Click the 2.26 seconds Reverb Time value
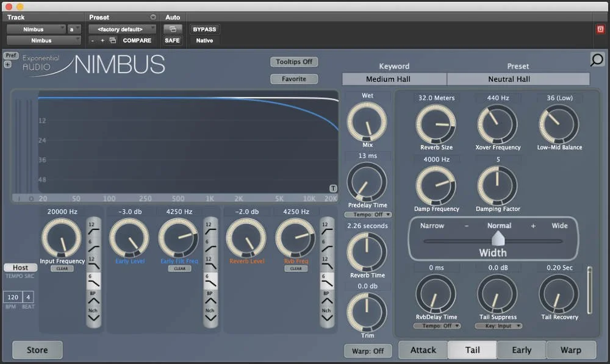Image resolution: width=610 pixels, height=364 pixels. [x=368, y=226]
